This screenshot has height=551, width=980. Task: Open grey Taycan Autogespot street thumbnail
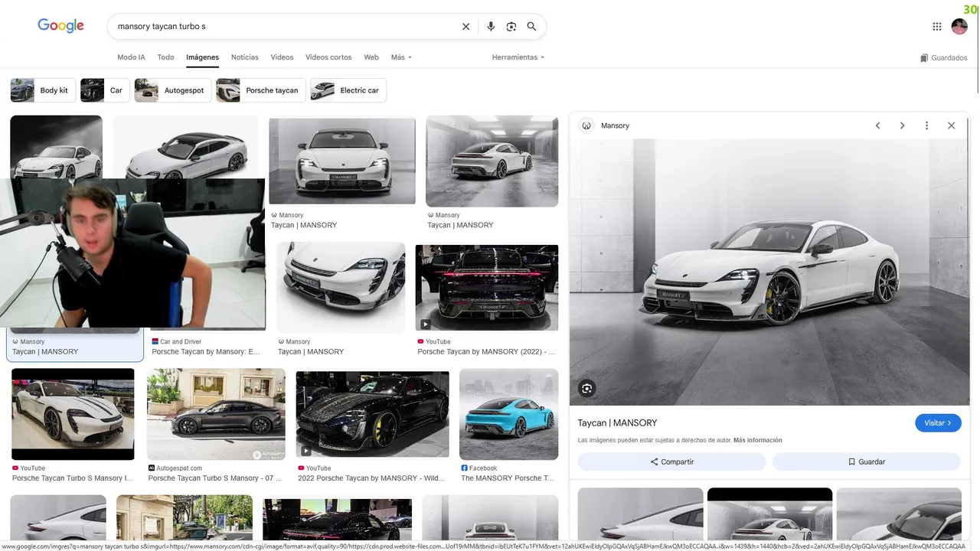216,414
